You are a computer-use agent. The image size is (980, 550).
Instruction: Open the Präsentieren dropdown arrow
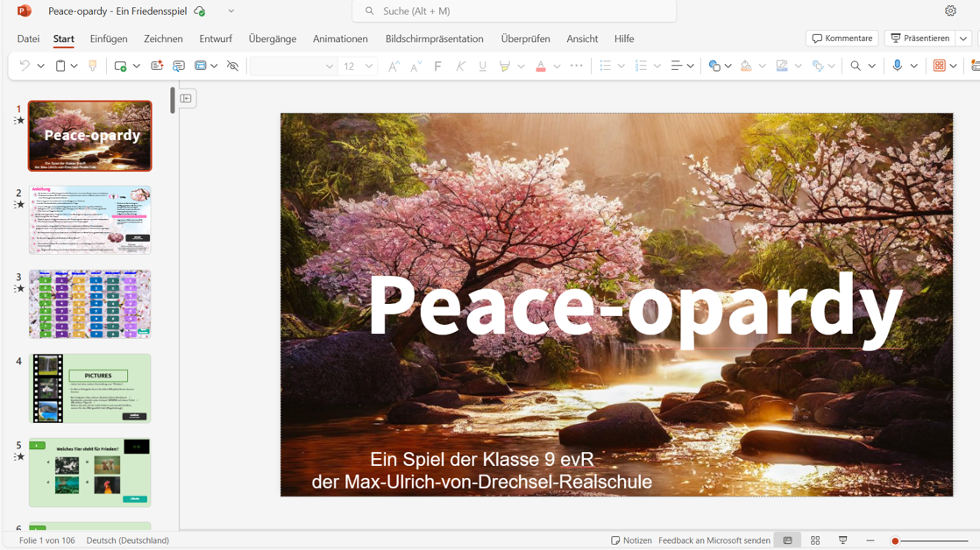(x=963, y=39)
